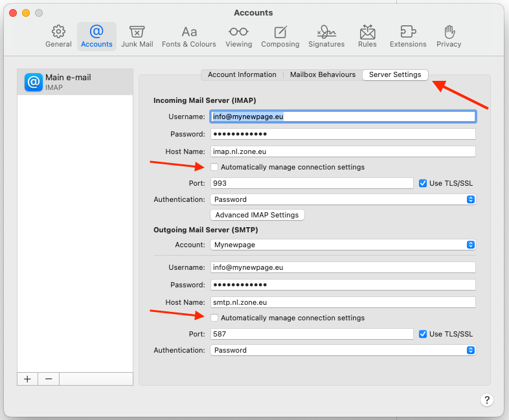This screenshot has width=509, height=420.
Task: Enable automatic connection settings for incoming IMAP
Action: click(x=214, y=167)
